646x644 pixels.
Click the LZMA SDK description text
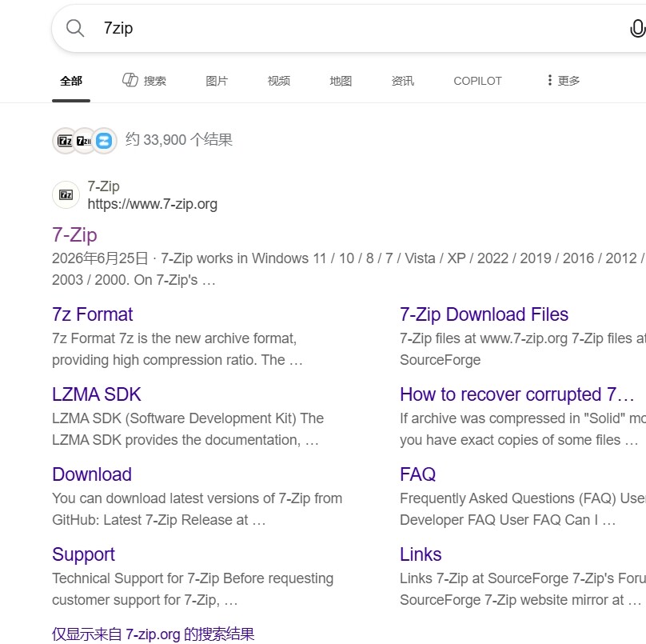coord(188,429)
